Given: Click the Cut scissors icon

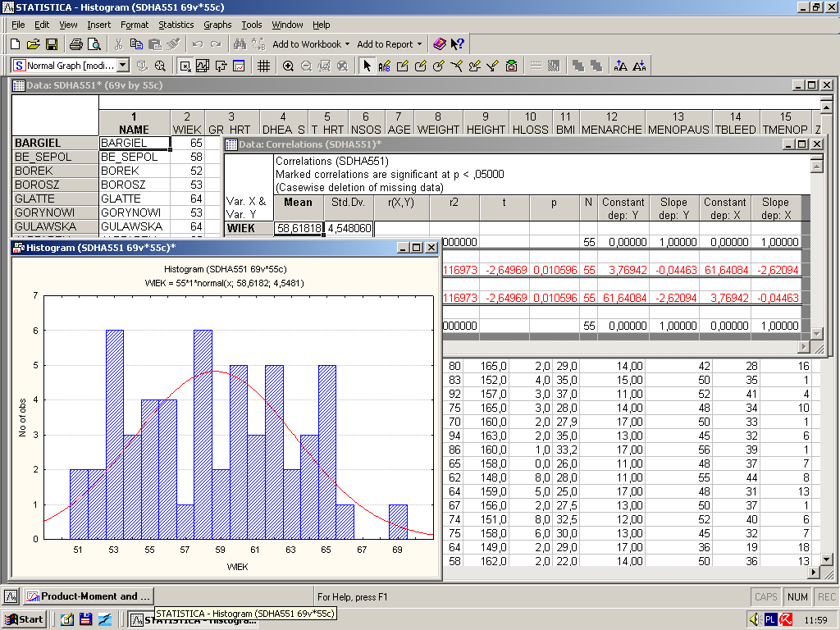Looking at the screenshot, I should pos(118,44).
